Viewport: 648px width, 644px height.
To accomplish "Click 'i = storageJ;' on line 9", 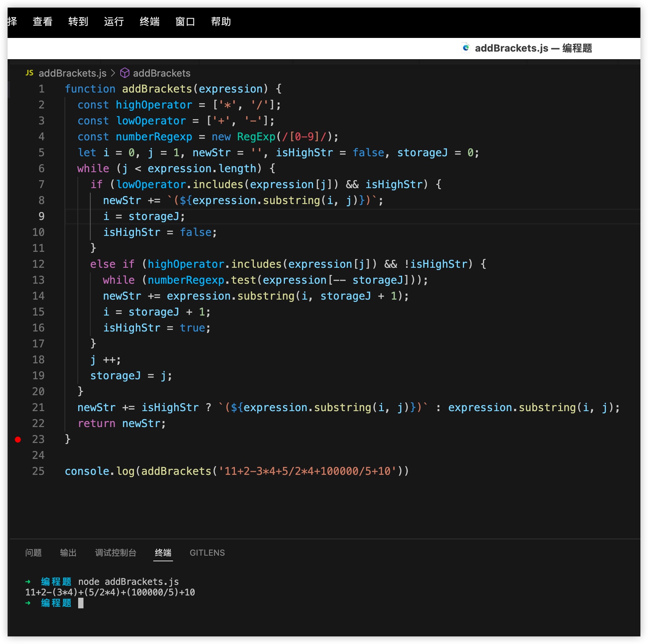I will [144, 216].
